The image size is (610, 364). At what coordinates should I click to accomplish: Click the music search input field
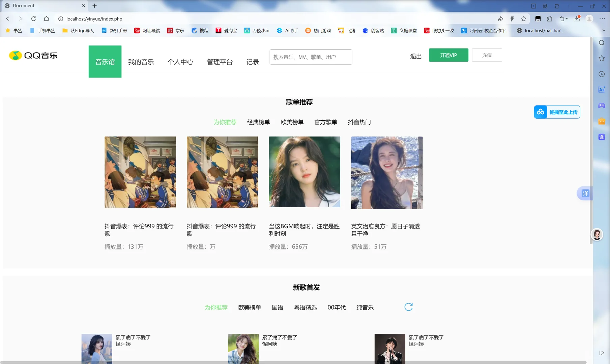point(311,57)
